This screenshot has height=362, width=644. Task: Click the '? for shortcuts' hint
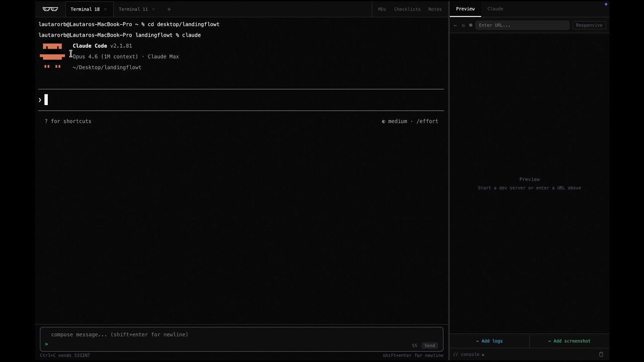(x=68, y=121)
